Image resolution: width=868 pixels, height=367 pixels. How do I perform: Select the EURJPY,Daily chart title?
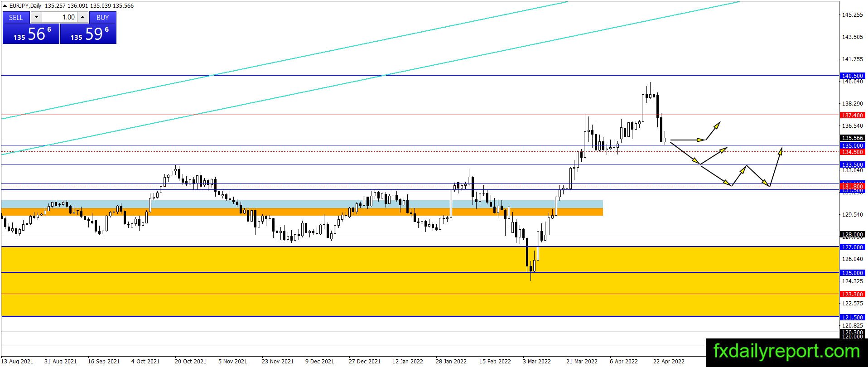tap(25, 6)
